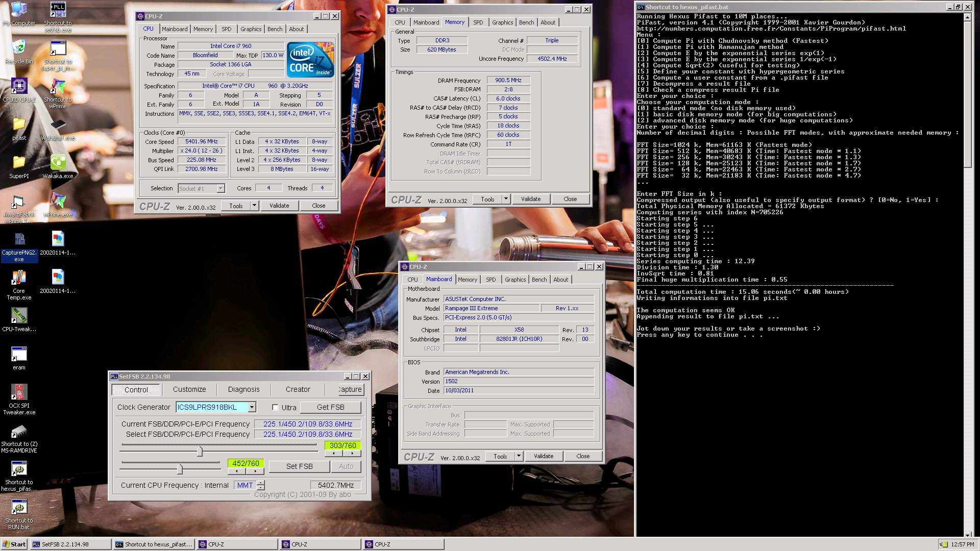The width and height of the screenshot is (980, 551).
Task: Expand Socket #1 selection dropdown
Action: click(x=220, y=189)
